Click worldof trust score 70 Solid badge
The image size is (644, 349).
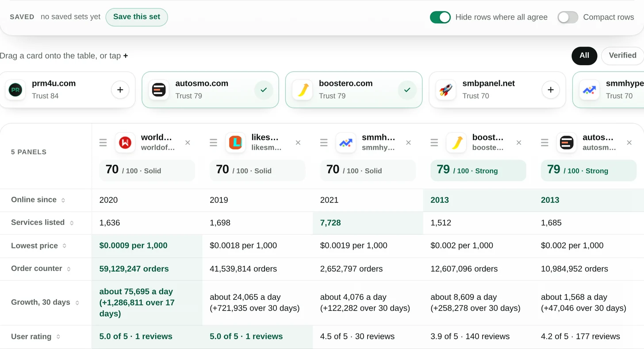pos(147,171)
